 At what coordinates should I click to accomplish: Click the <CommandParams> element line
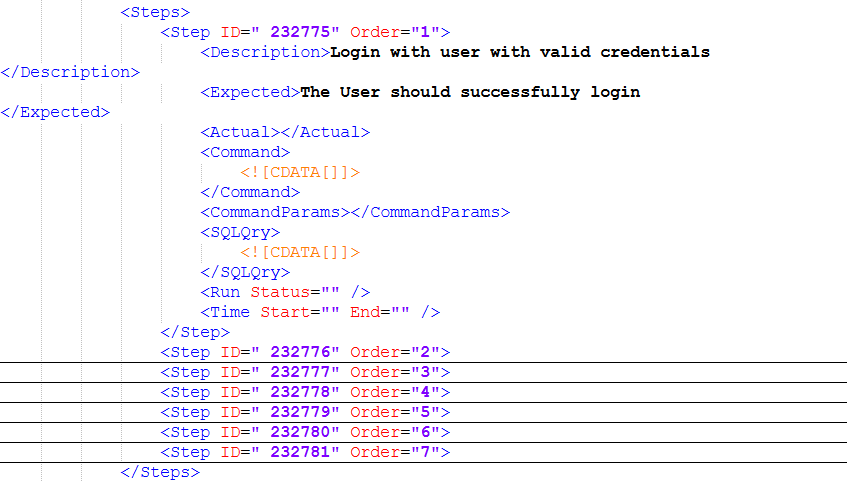tap(355, 212)
